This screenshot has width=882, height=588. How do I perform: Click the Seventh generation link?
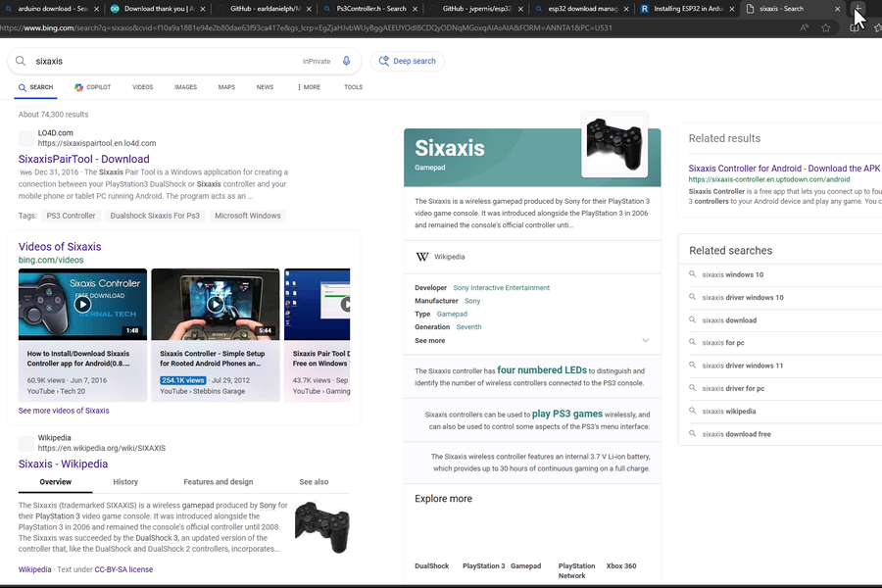click(x=468, y=327)
